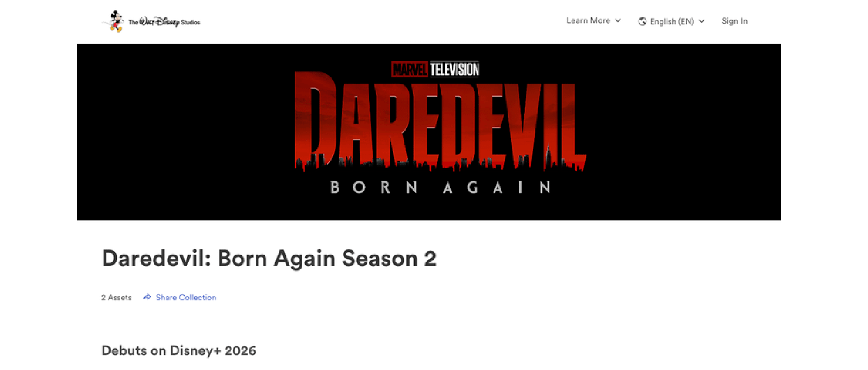Click the TELEVISION logo text in banner
The width and height of the screenshot is (868, 370).
pos(454,70)
